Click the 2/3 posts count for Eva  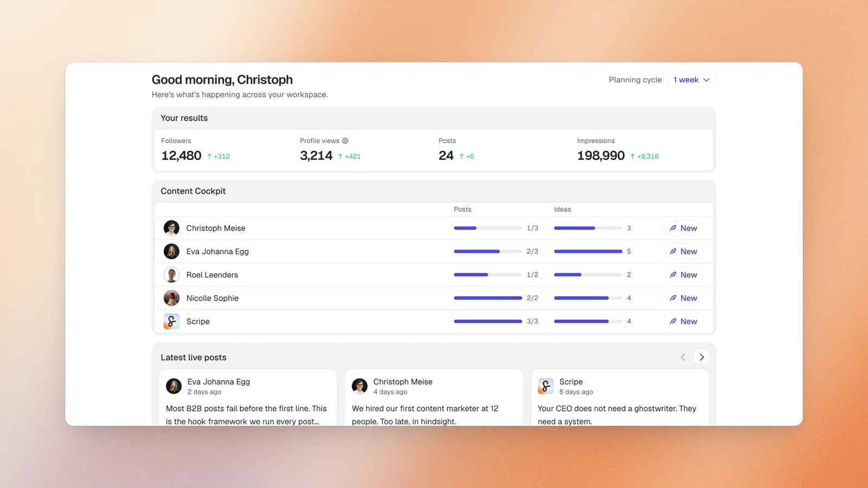(x=533, y=252)
